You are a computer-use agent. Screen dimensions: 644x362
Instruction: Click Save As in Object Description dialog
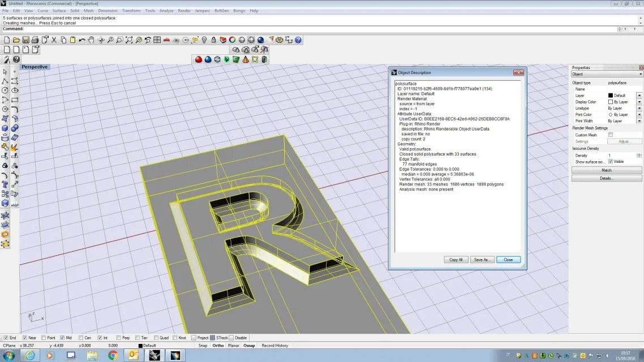(x=482, y=260)
